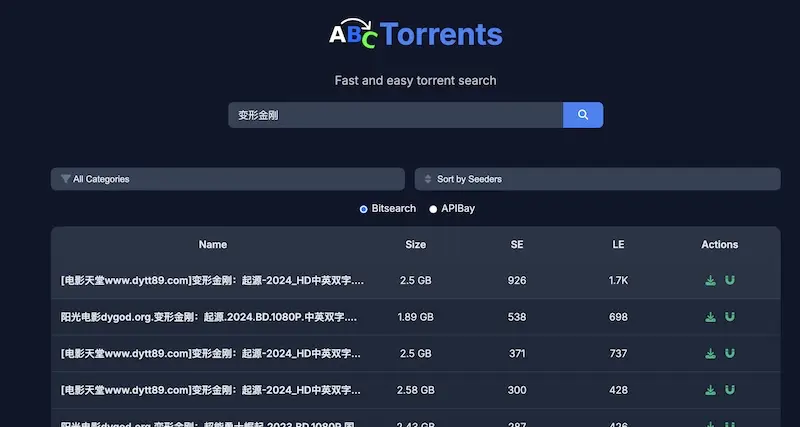
Task: Click the SE column header
Action: [517, 244]
